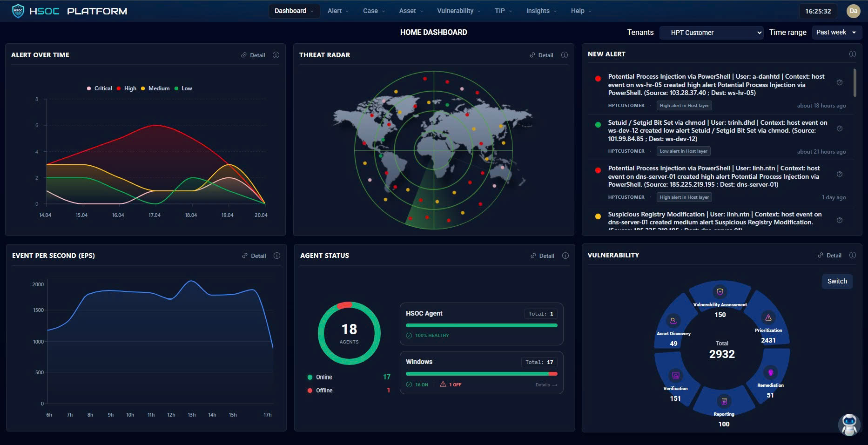This screenshot has width=868, height=445.
Task: Click the info icon in Threat Radar panel
Action: [564, 55]
